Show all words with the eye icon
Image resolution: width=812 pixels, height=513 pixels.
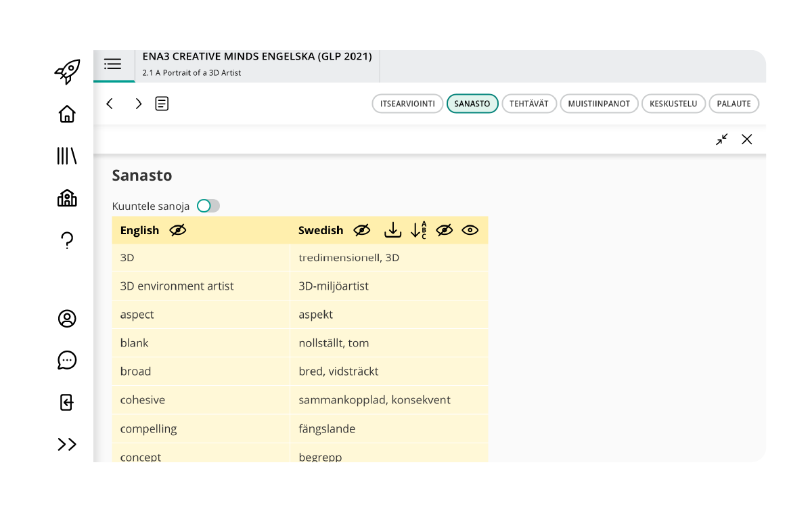click(470, 230)
